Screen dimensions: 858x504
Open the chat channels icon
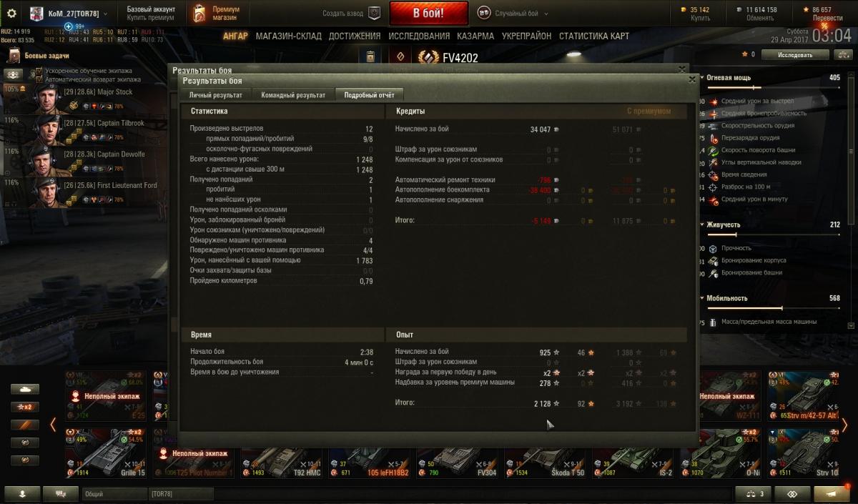tap(61, 493)
